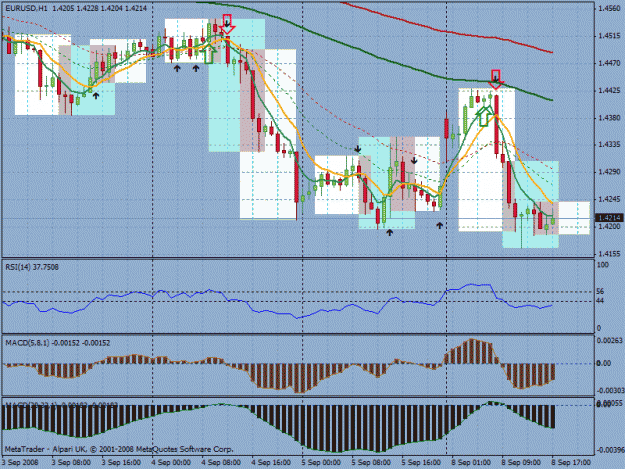Click the RSI level 56 label
Image resolution: width=625 pixels, height=469 pixels.
(601, 292)
